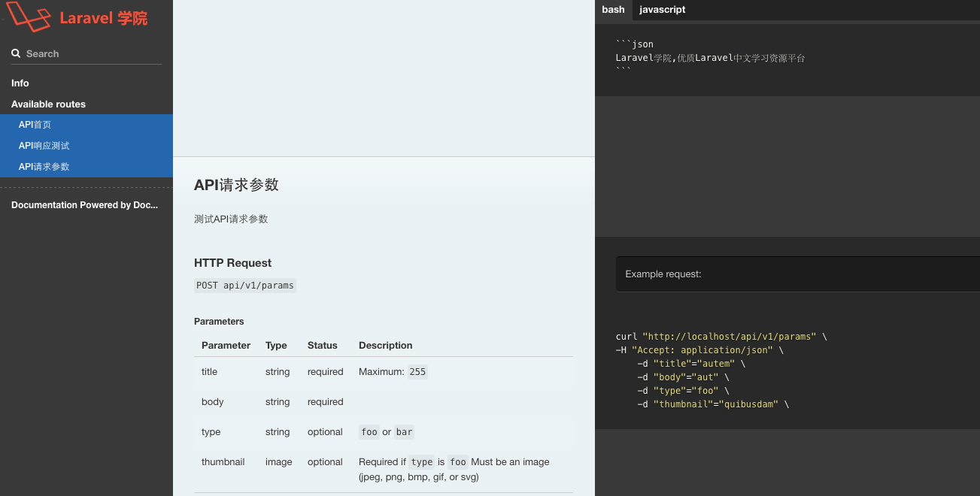Click the API请求参数 heading

(236, 185)
